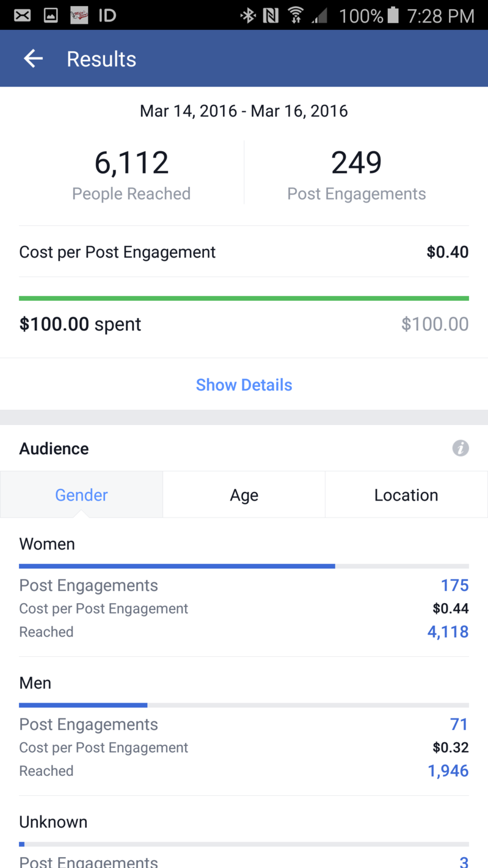Viewport: 488px width, 868px height.
Task: Open the email notification icon in status bar
Action: (x=23, y=15)
